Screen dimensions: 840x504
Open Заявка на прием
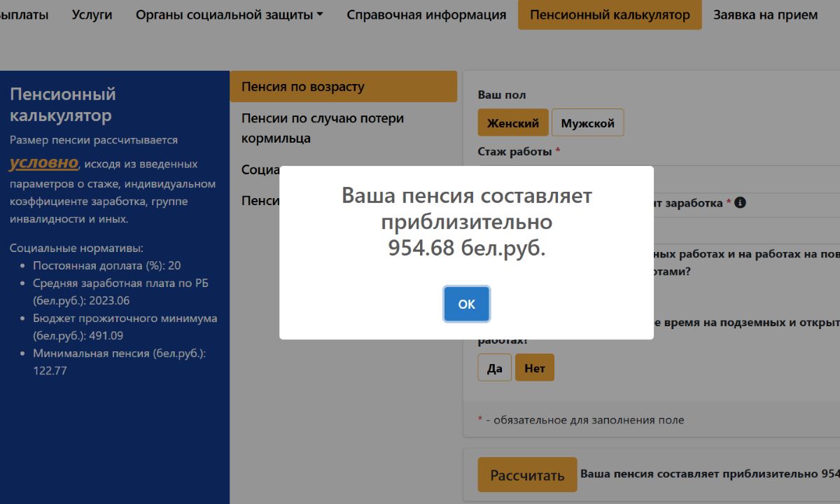765,14
